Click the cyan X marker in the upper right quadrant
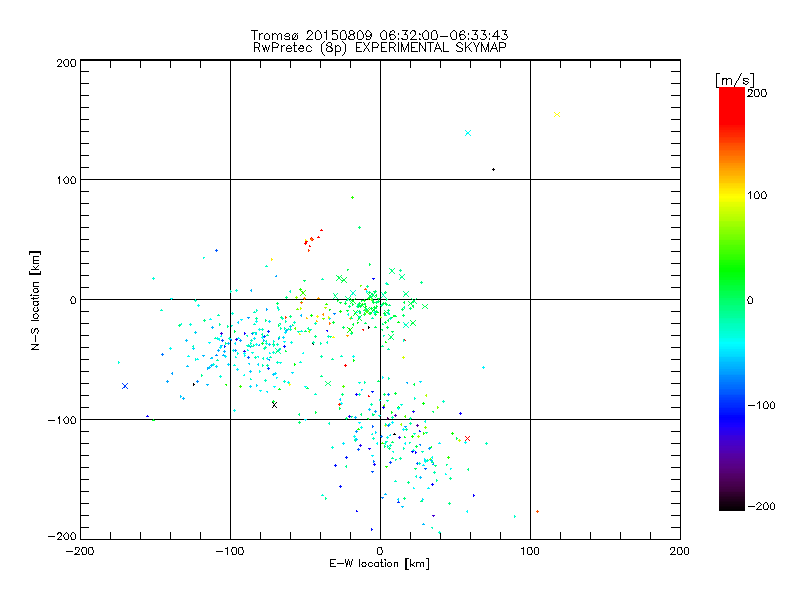This screenshot has height=600, width=800. coord(468,133)
